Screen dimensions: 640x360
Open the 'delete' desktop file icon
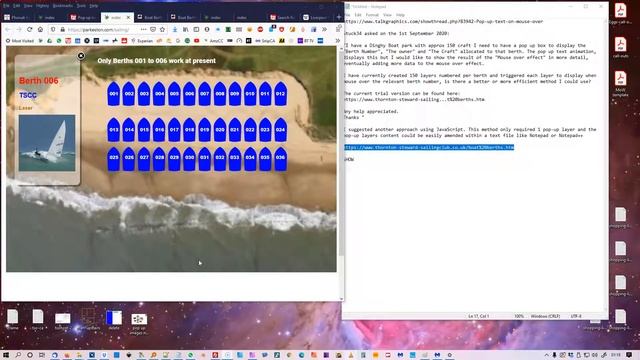(114, 320)
